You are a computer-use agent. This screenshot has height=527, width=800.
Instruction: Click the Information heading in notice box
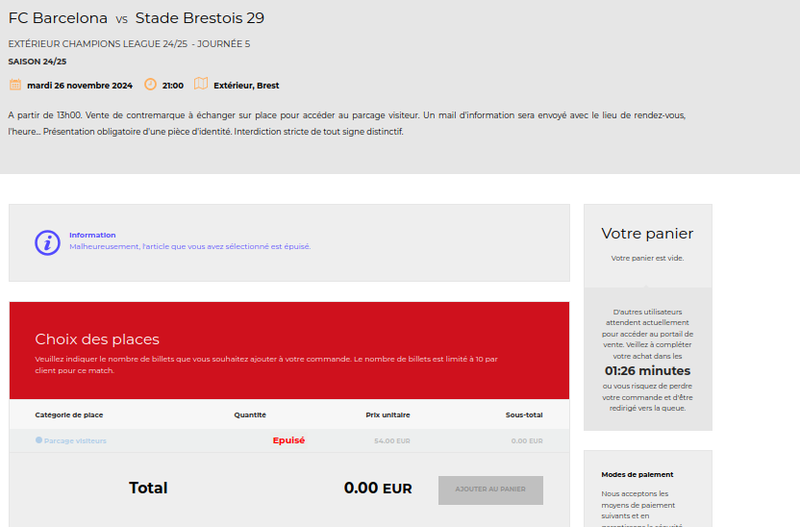92,235
